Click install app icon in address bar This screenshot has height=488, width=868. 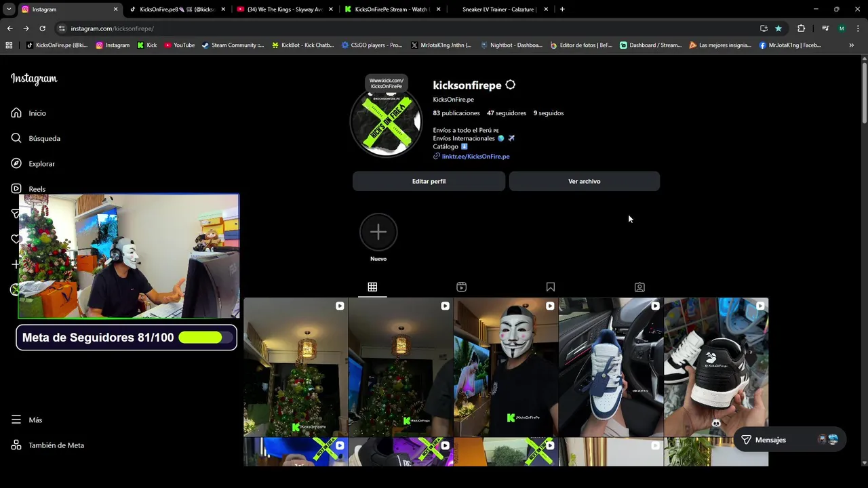pyautogui.click(x=764, y=28)
